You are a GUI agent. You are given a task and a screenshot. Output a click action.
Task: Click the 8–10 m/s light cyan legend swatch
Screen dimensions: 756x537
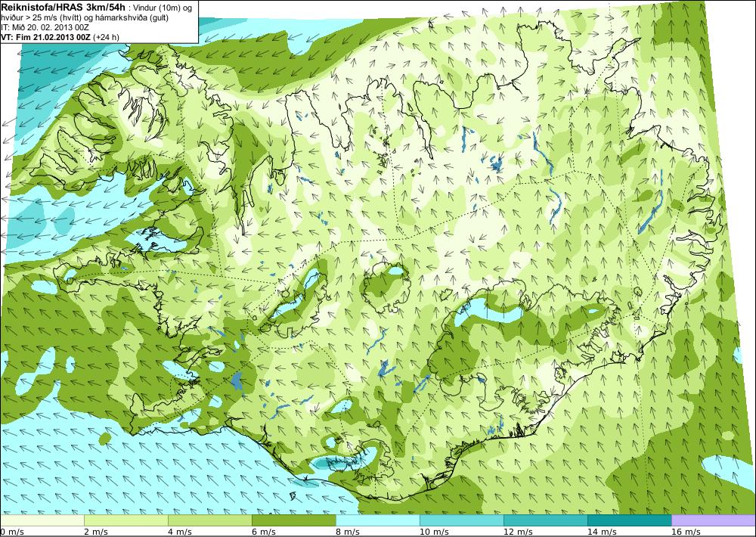click(x=378, y=520)
